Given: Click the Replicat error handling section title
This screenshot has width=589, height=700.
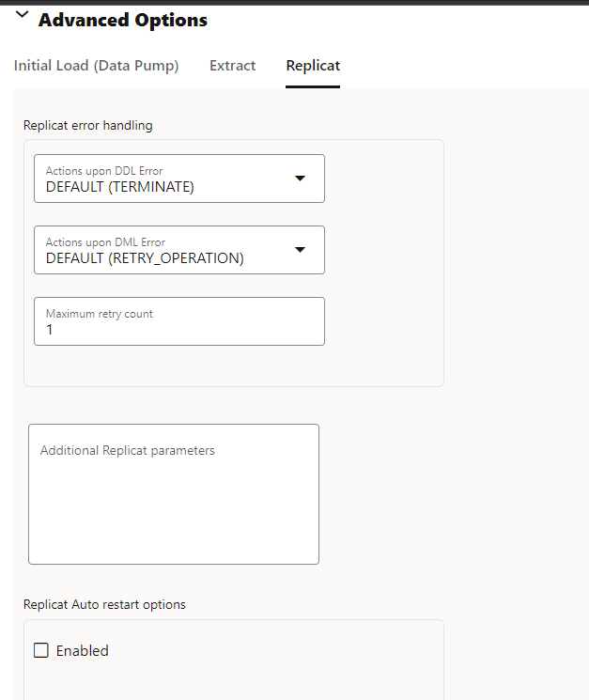Looking at the screenshot, I should 87,125.
